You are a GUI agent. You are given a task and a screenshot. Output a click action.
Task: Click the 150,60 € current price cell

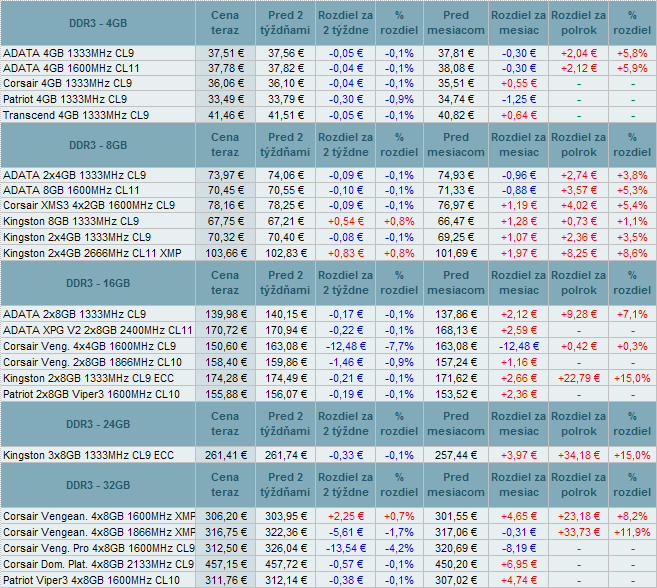point(226,346)
